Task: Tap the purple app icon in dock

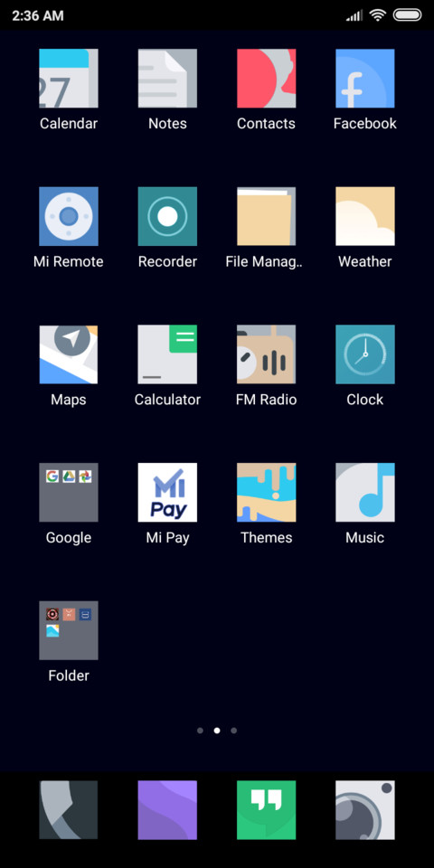Action: click(167, 810)
